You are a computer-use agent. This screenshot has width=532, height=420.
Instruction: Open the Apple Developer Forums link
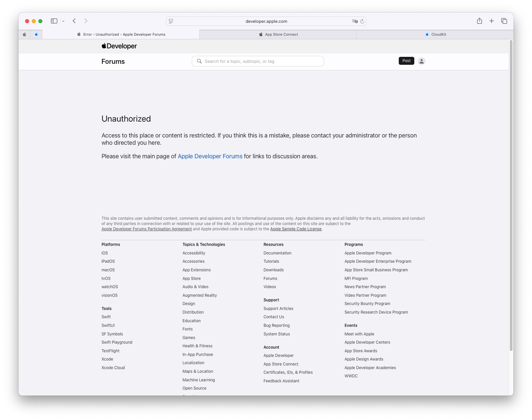(x=210, y=156)
